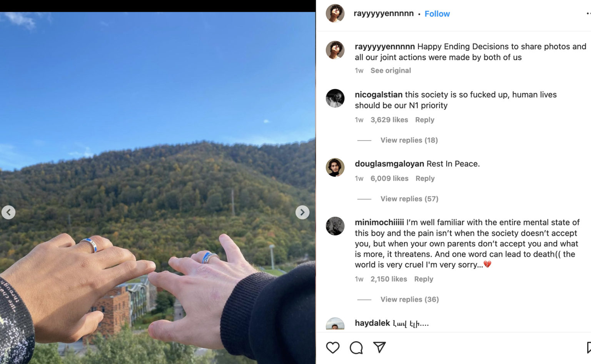The image size is (591, 364).
Task: Go to next photo with right arrow
Action: pos(302,212)
